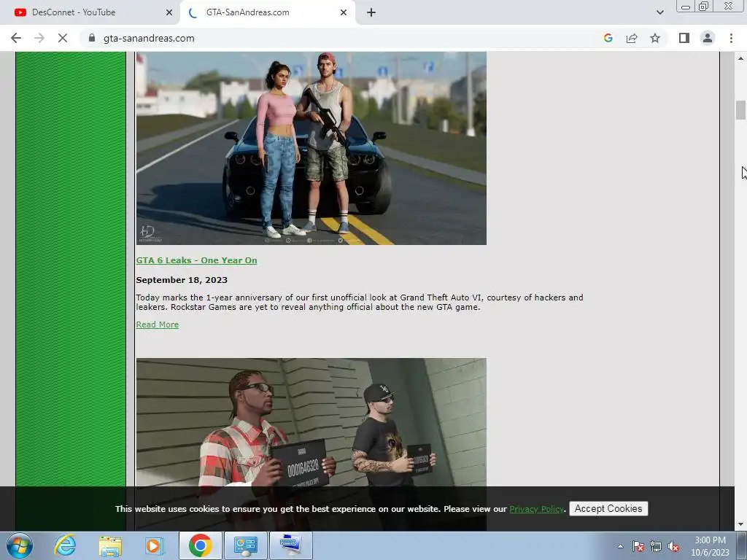Bookmark this page with the star icon
The image size is (747, 560).
click(655, 38)
